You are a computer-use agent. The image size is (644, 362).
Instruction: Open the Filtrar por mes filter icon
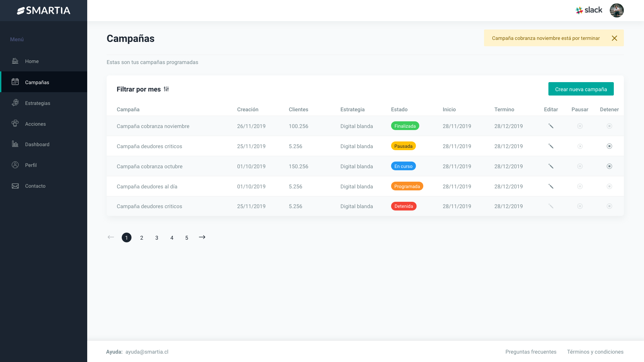(166, 89)
